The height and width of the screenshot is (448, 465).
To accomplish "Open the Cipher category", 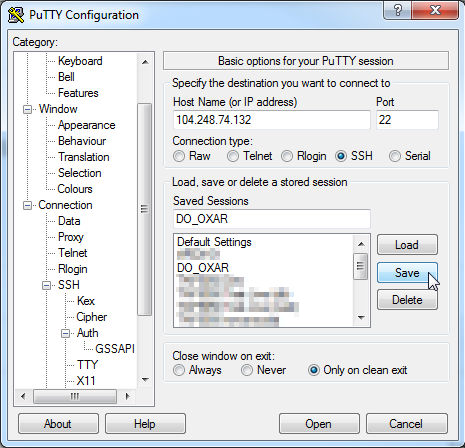I will pos(91,317).
